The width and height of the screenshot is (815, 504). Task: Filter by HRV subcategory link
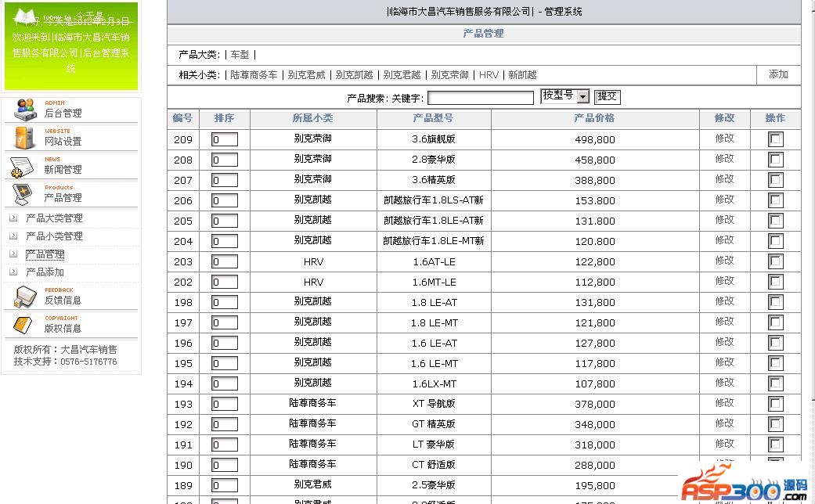(489, 75)
